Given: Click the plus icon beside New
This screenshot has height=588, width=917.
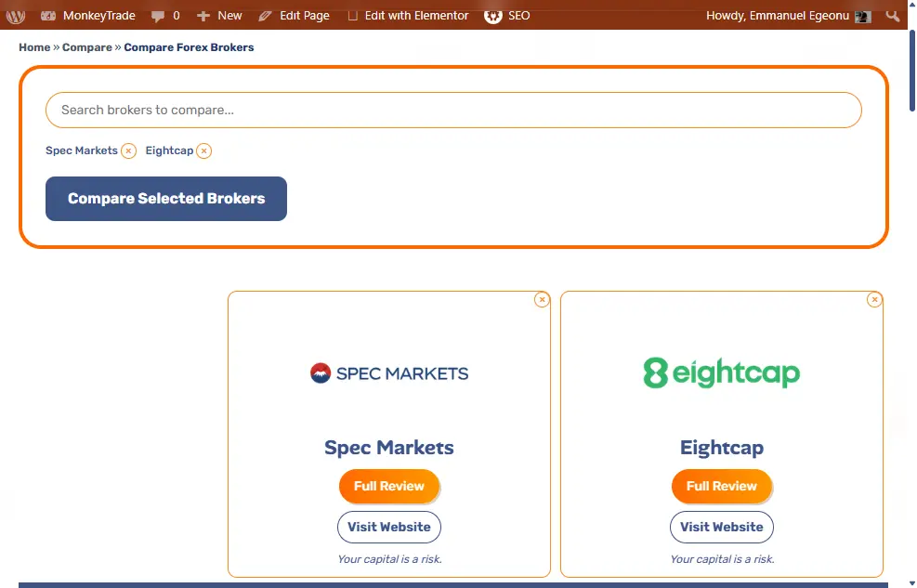Looking at the screenshot, I should click(x=203, y=17).
